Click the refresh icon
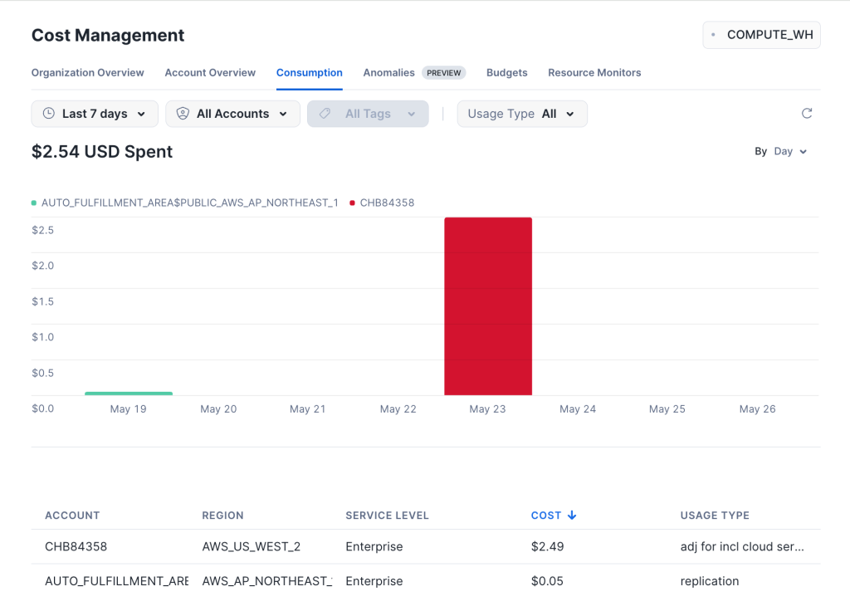This screenshot has height=616, width=850. tap(806, 114)
